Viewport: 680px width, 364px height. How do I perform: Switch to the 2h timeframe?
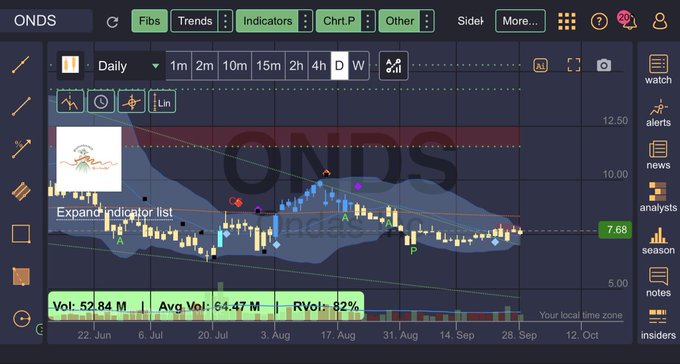(296, 66)
